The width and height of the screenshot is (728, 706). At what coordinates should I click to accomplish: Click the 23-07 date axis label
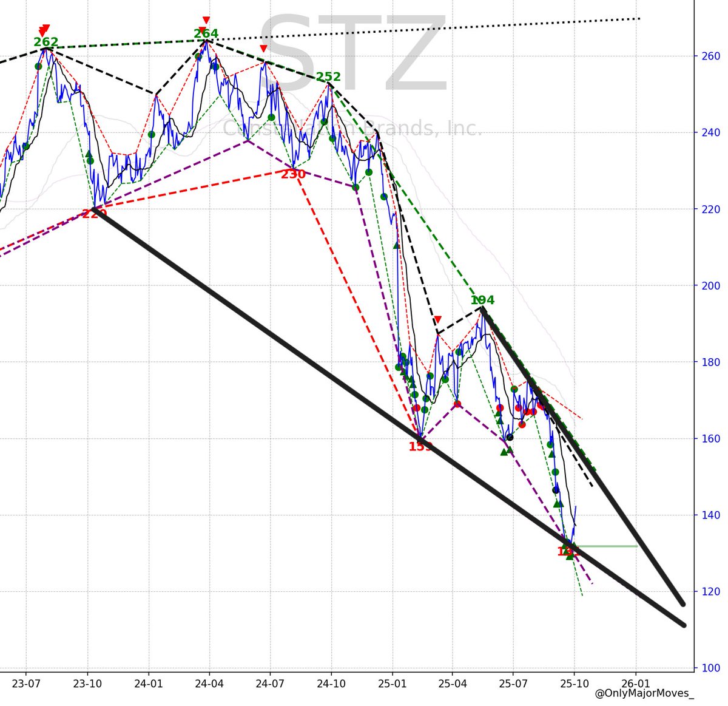[27, 683]
